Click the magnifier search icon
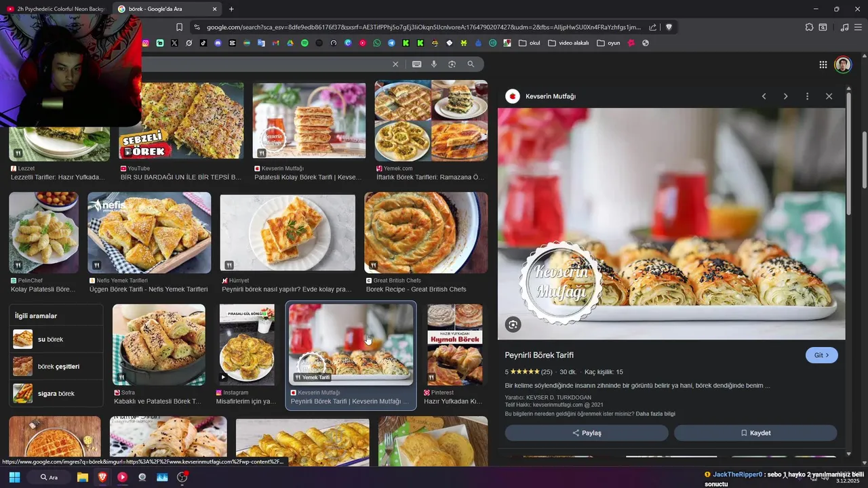868x488 pixels. tap(471, 64)
